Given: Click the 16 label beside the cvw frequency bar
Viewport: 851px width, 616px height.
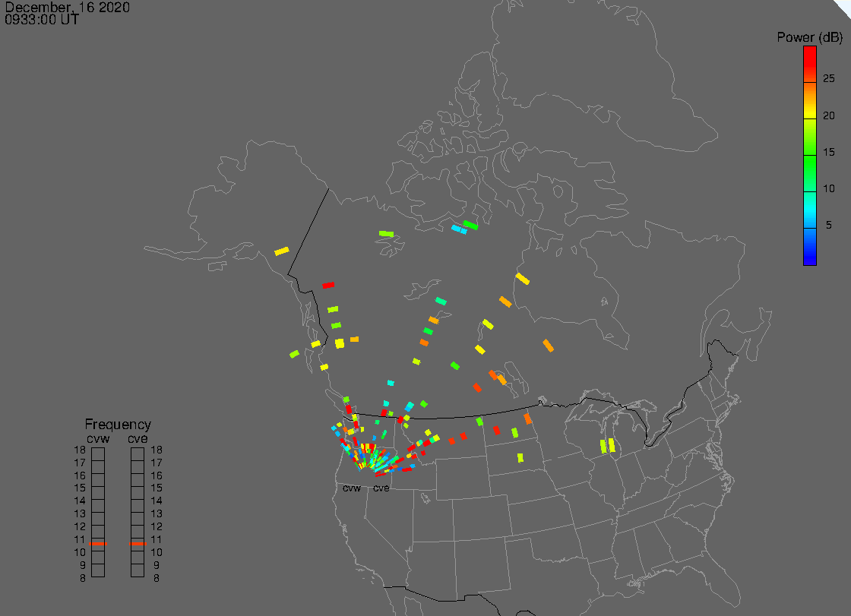Looking at the screenshot, I should 80,475.
